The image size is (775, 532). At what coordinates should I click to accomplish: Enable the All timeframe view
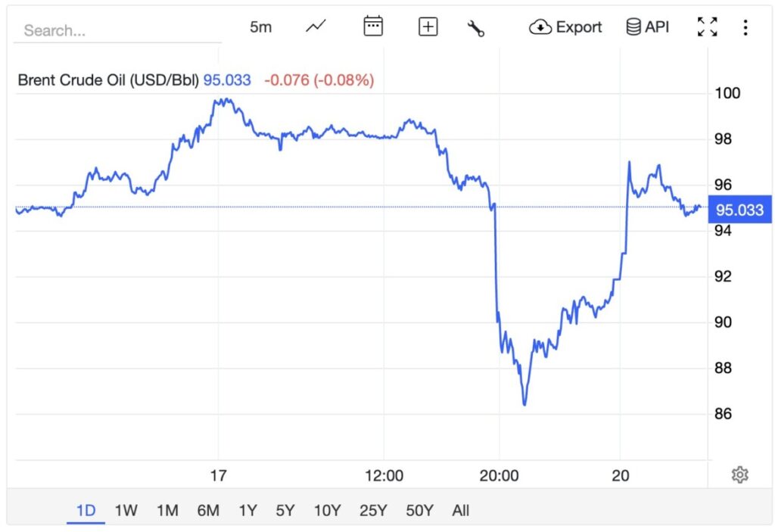(x=461, y=510)
